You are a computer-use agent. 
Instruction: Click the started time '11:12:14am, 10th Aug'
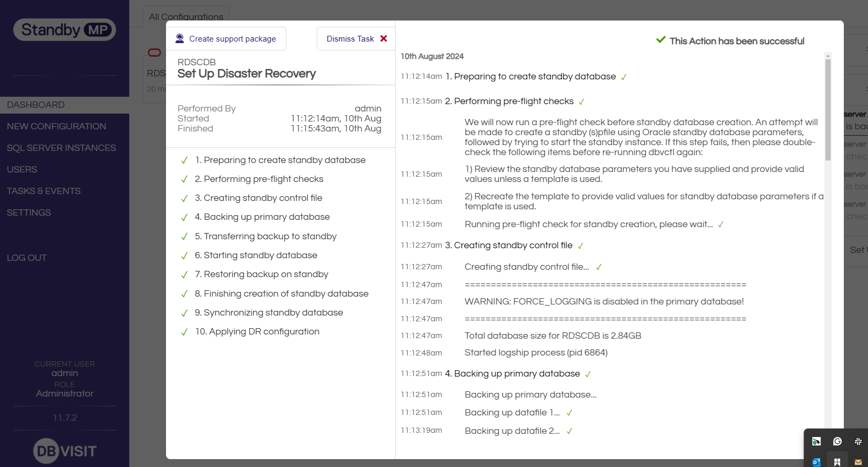point(336,118)
